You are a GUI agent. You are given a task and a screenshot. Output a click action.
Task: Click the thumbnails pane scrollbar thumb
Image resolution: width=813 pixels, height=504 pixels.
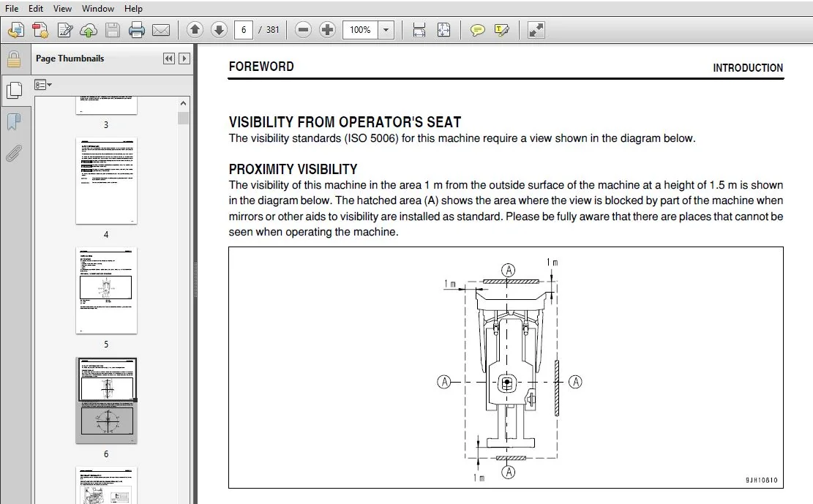click(x=183, y=119)
